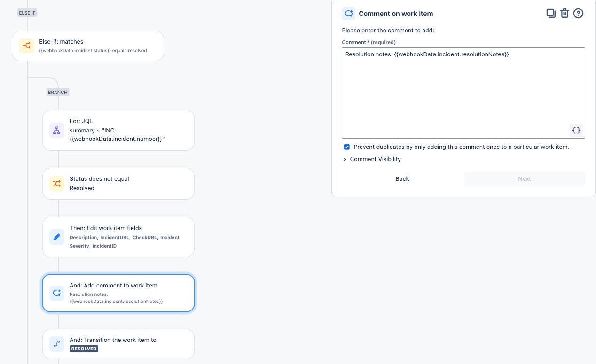The width and height of the screenshot is (596, 364).
Task: Click the RESOLVED status lozenge
Action: click(x=84, y=349)
